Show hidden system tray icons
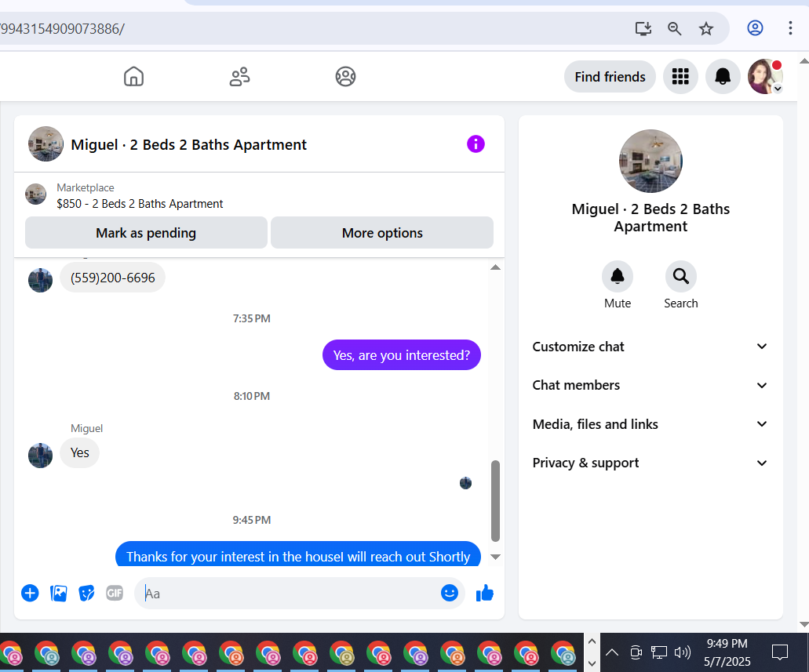This screenshot has height=672, width=809. [x=612, y=652]
